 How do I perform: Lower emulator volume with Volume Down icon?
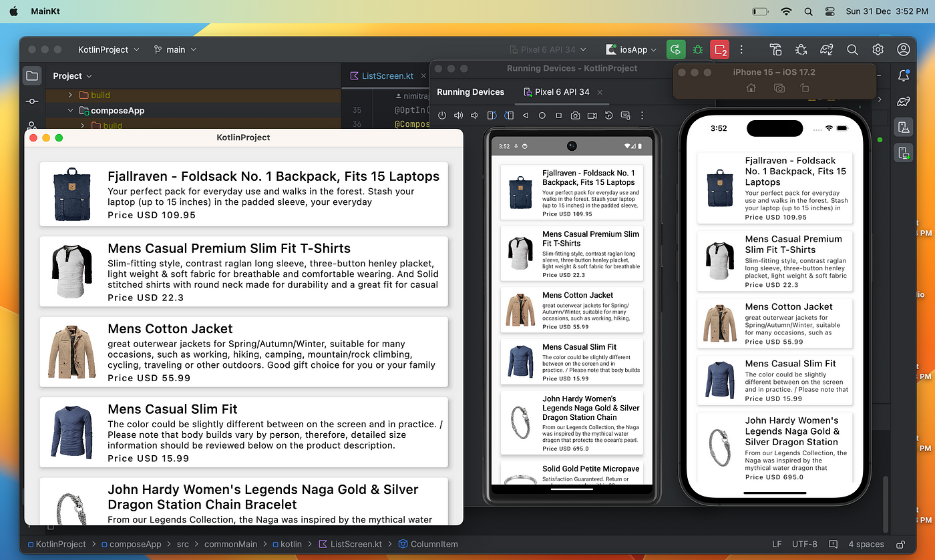pos(475,115)
